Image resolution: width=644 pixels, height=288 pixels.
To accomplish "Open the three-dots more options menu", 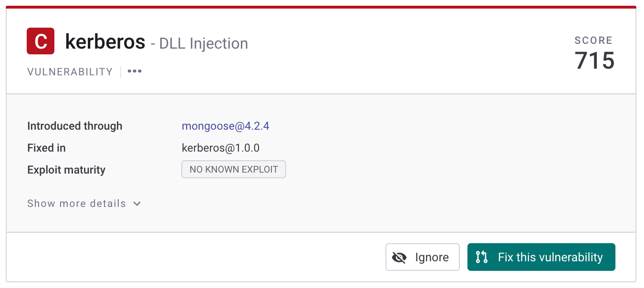I will 135,72.
